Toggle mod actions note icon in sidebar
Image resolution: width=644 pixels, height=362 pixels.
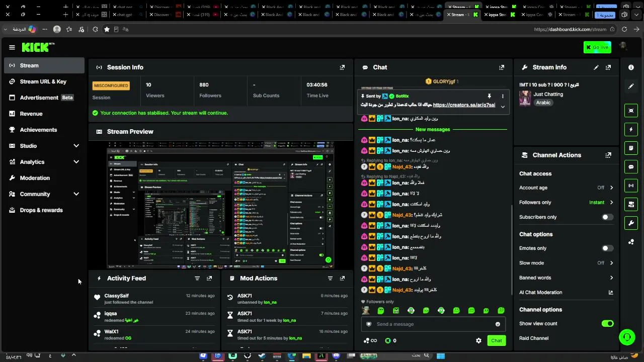[631, 148]
